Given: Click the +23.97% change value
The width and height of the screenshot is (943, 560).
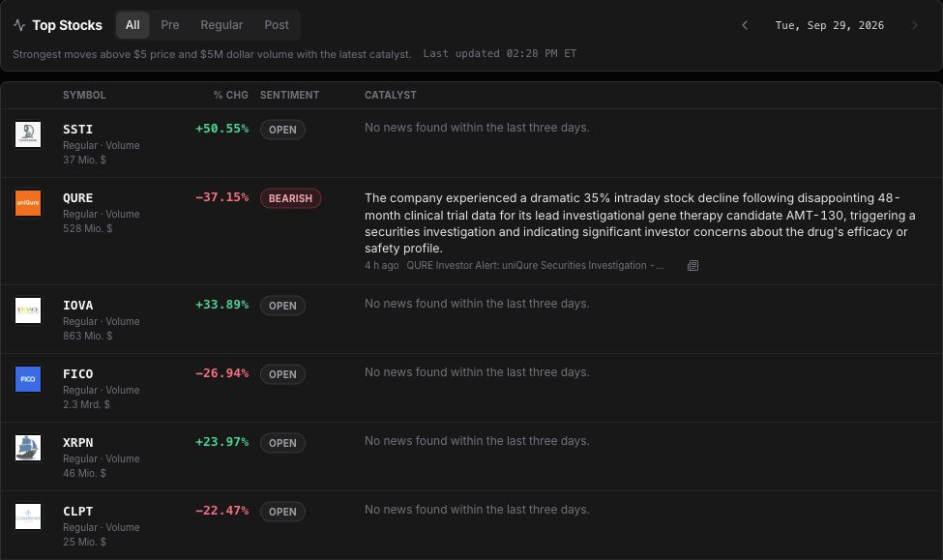Looking at the screenshot, I should pyautogui.click(x=221, y=441).
